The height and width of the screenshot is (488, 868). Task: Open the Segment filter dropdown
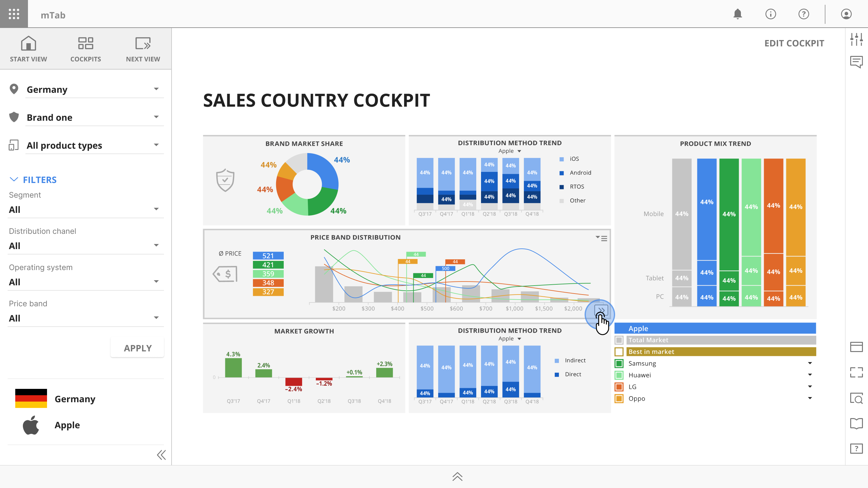tap(86, 209)
